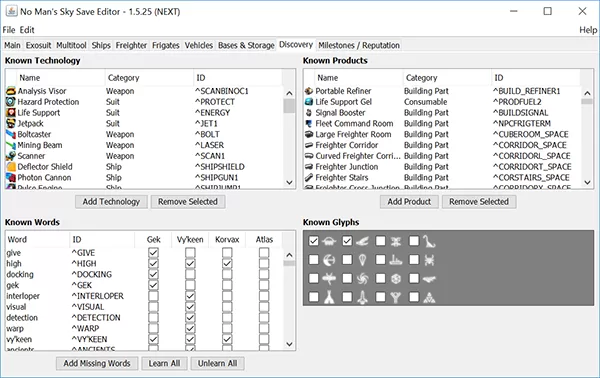Viewport: 600px width, 378px height.
Task: Select the Deflector Shield ship icon
Action: (x=11, y=167)
